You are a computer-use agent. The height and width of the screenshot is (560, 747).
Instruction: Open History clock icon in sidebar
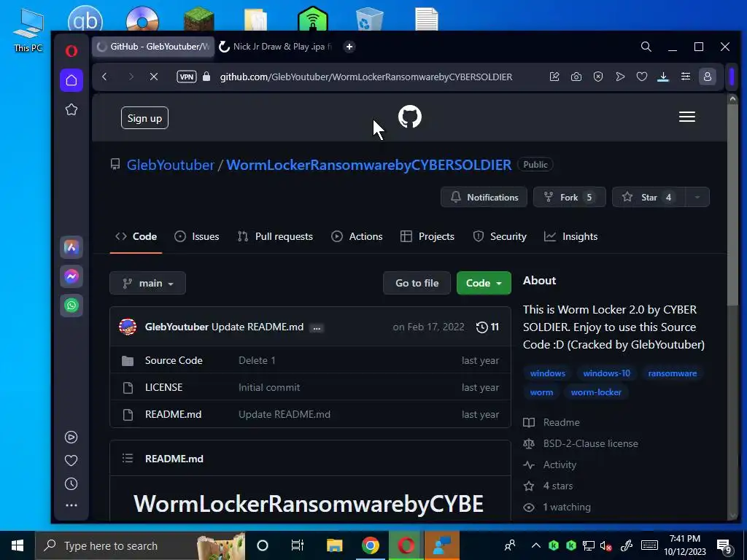coord(71,484)
